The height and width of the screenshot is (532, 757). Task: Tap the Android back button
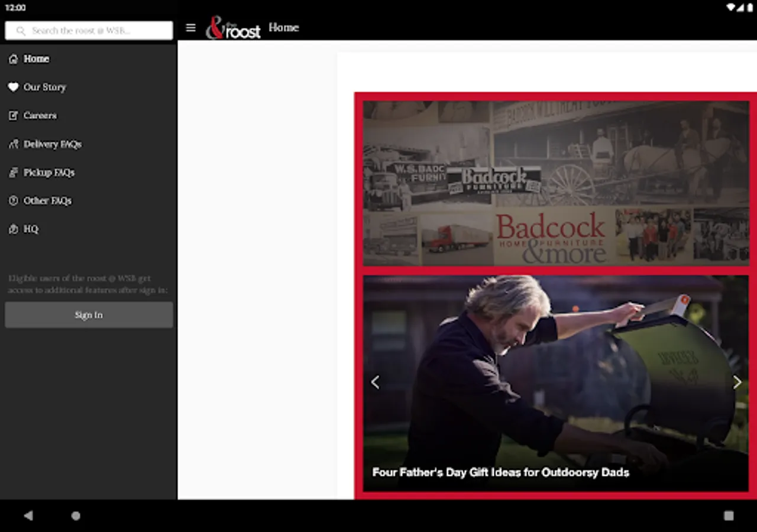point(28,515)
